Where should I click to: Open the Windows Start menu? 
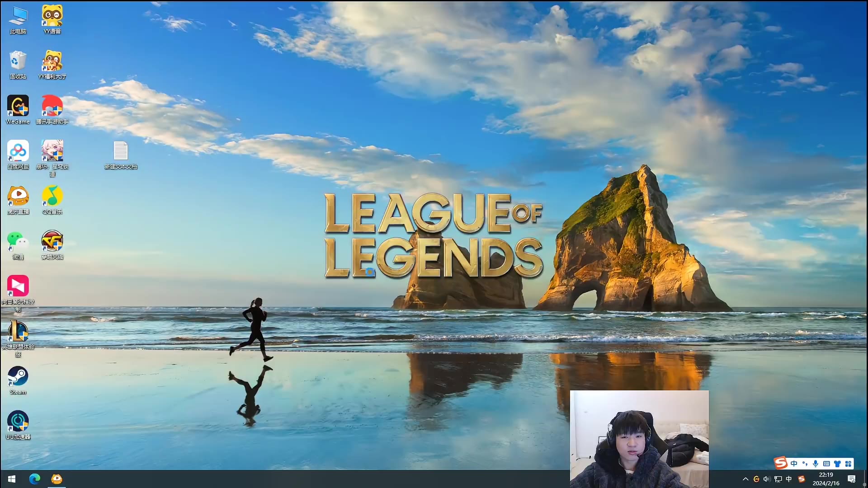tap(12, 479)
